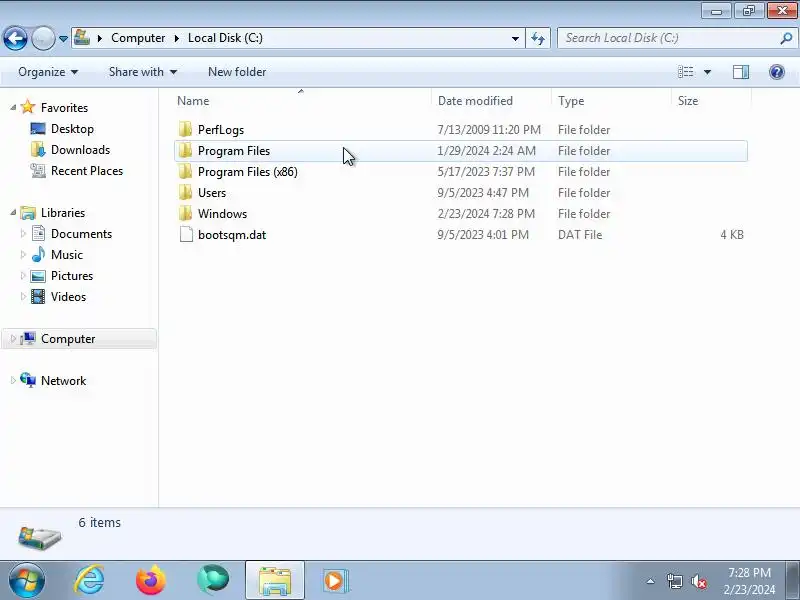Launch Internet Explorer from the taskbar
Viewport: 800px width, 600px height.
pos(89,581)
